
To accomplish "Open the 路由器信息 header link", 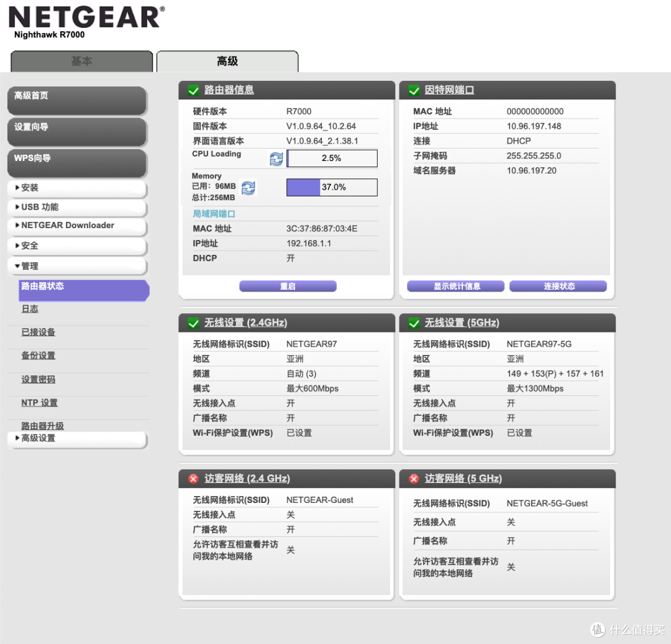I will pos(229,90).
